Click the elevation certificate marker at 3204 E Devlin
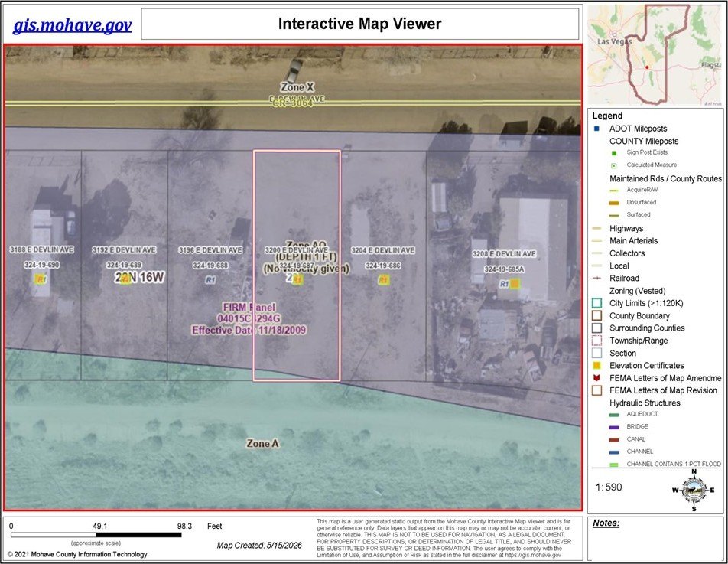728x564 pixels. click(383, 280)
